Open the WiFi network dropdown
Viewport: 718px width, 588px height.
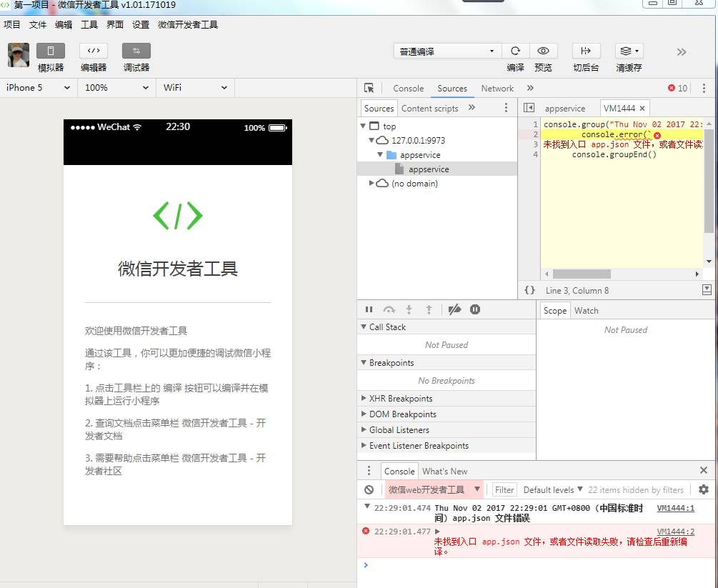coord(196,87)
